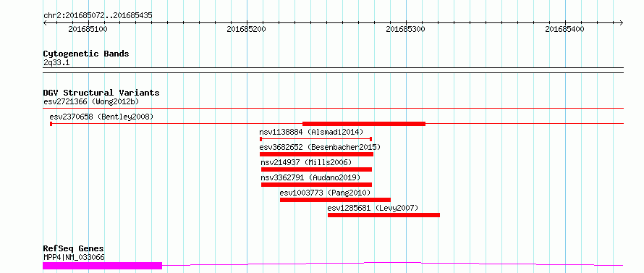Click ruler position 201685200
The width and height of the screenshot is (644, 273).
pos(247,29)
